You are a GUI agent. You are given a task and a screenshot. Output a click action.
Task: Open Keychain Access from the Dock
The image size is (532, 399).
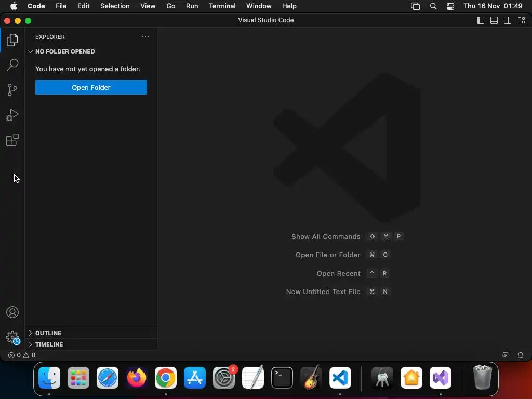point(382,378)
